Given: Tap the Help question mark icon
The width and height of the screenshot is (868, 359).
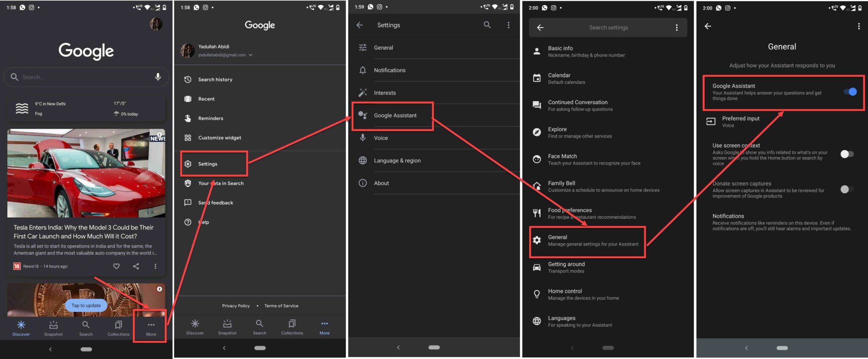Looking at the screenshot, I should click(188, 222).
